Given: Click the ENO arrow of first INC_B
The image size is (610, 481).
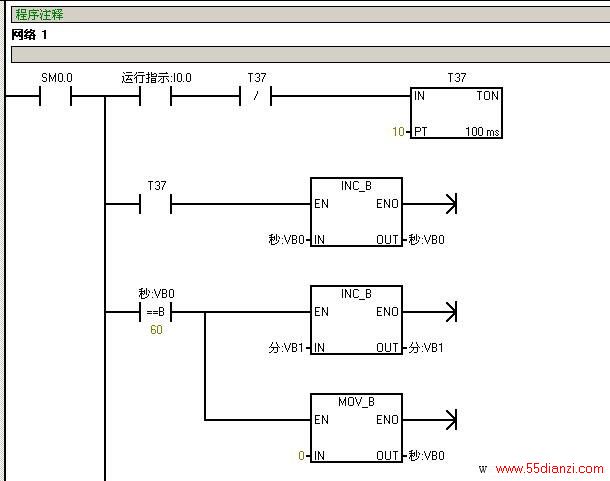Looking at the screenshot, I should [x=451, y=204].
